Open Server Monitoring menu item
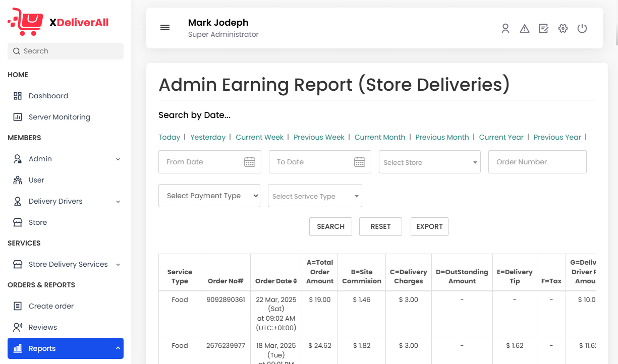618x364 pixels. click(x=66, y=117)
